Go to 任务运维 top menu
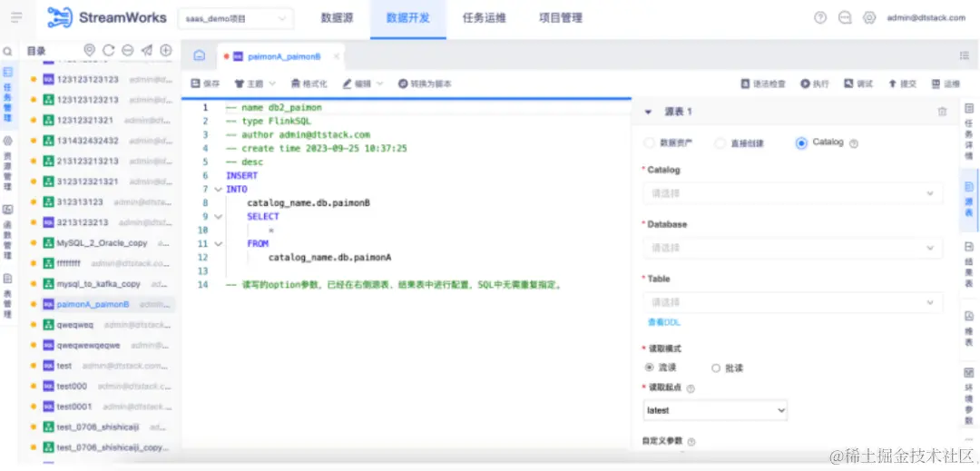The width and height of the screenshot is (980, 471). tap(484, 18)
